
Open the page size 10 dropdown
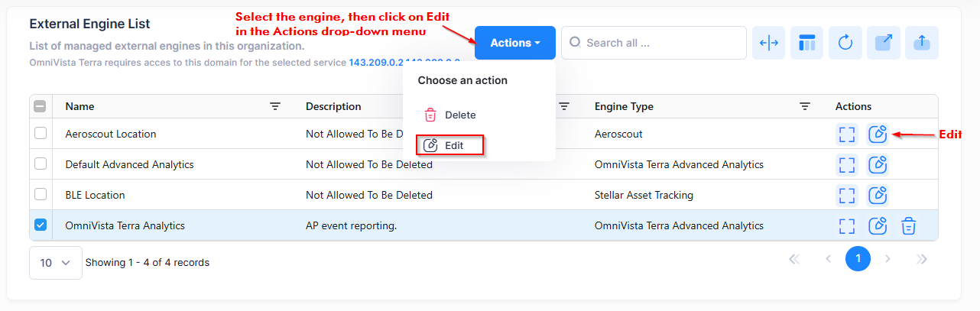click(55, 262)
